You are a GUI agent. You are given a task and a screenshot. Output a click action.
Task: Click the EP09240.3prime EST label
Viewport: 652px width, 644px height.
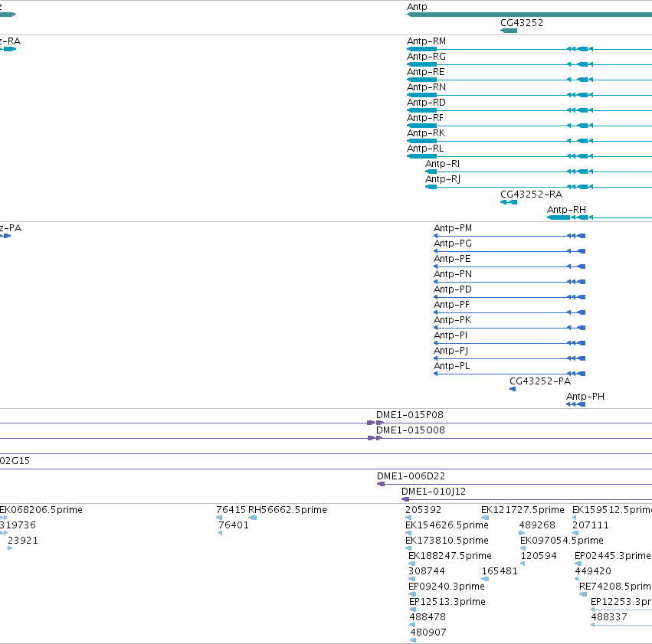[447, 587]
